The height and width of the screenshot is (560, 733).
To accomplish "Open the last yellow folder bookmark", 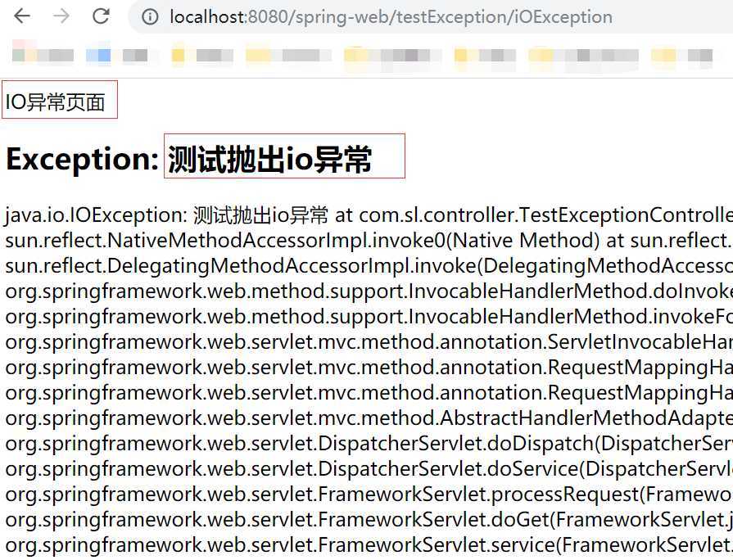I will [x=681, y=56].
